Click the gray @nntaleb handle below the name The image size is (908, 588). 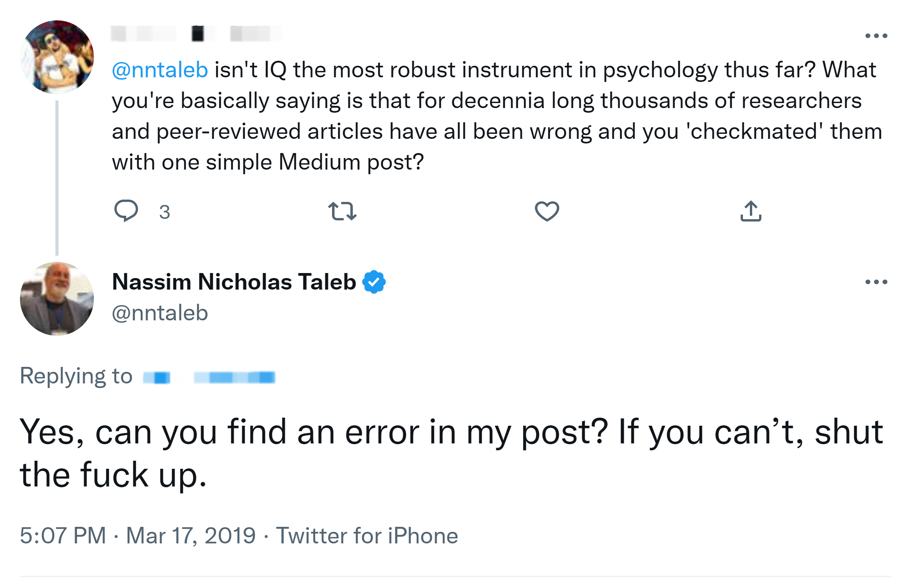click(160, 313)
